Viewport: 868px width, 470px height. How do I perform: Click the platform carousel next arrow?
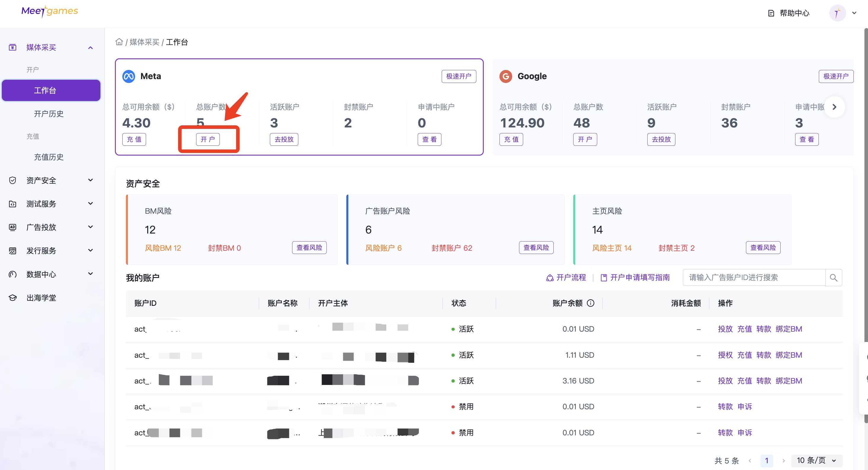(834, 107)
